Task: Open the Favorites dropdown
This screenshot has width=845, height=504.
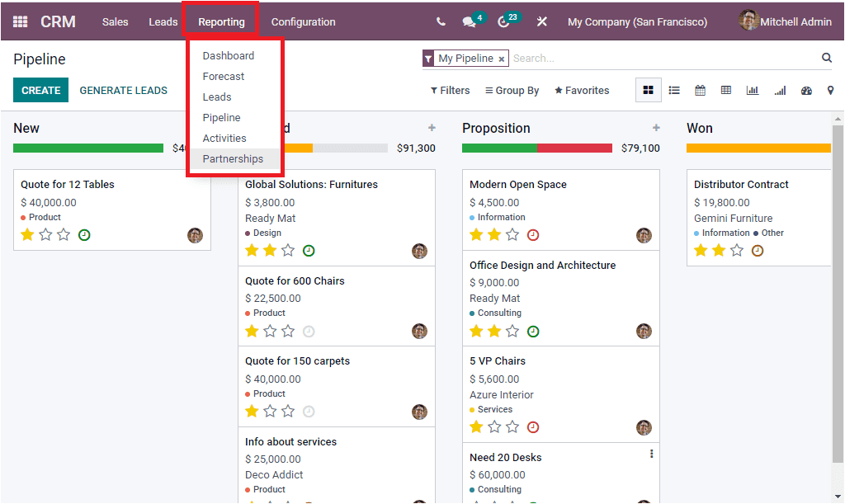Action: pos(582,90)
